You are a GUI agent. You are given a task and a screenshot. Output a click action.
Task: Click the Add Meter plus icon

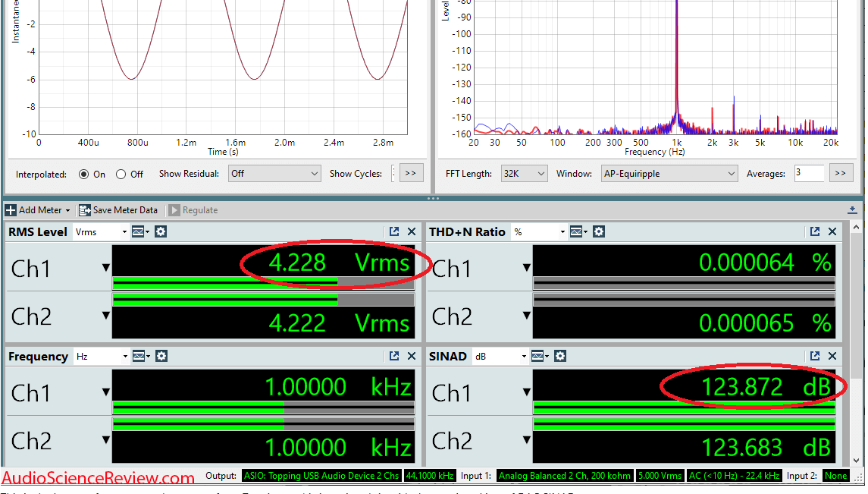pyautogui.click(x=11, y=210)
